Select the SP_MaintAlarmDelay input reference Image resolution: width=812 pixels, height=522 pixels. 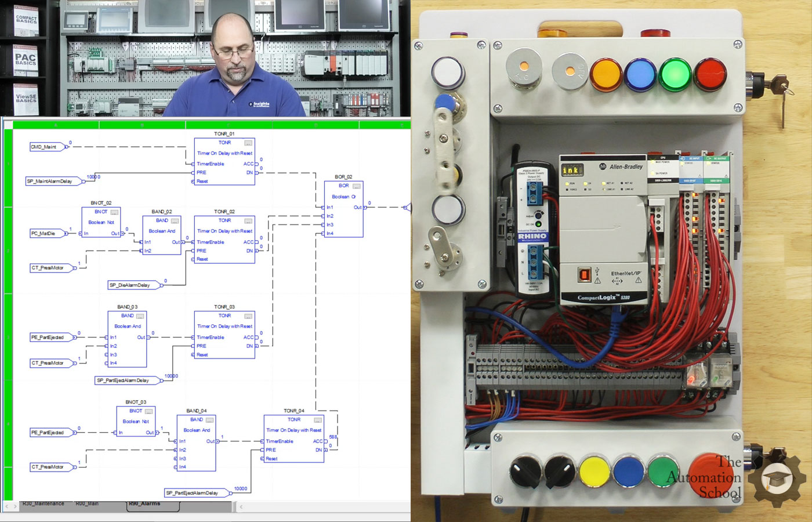click(x=50, y=182)
